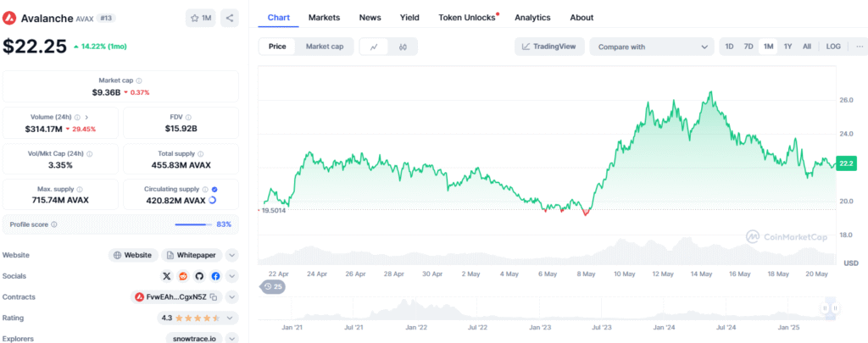Set chart range to 1Y
868x343 pixels.
(787, 47)
